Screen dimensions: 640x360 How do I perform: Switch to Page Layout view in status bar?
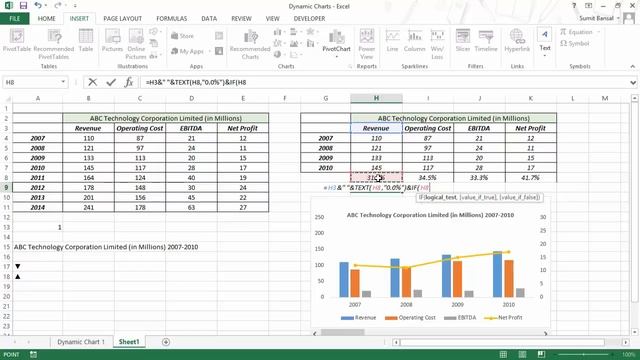[x=522, y=354]
